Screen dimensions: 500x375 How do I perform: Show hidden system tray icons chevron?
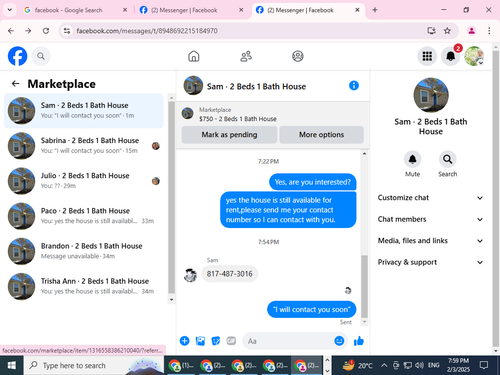(384, 365)
